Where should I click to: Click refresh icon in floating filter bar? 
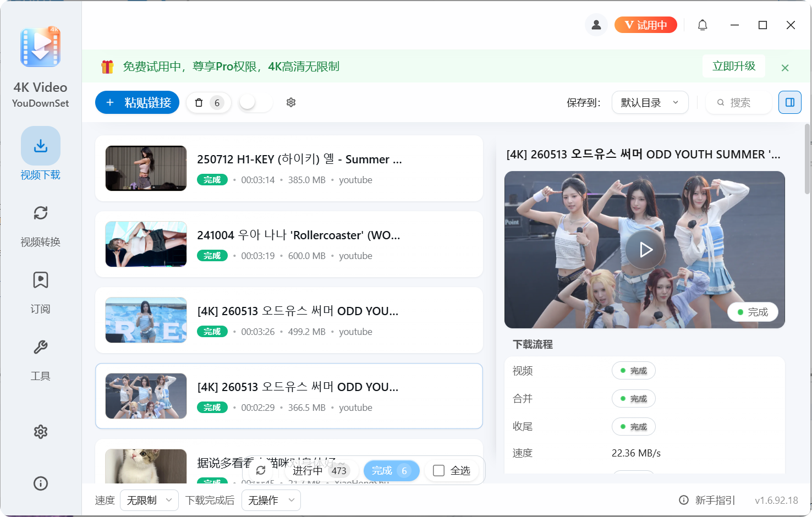click(x=261, y=471)
